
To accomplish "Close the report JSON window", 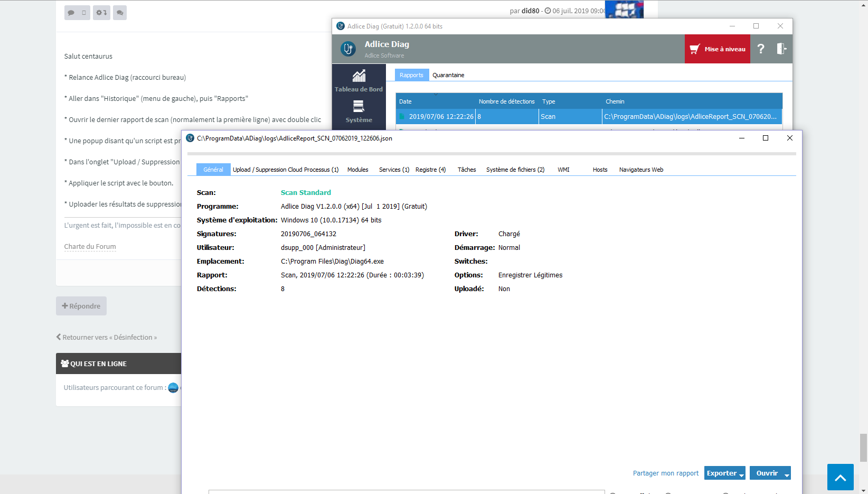I will click(790, 138).
